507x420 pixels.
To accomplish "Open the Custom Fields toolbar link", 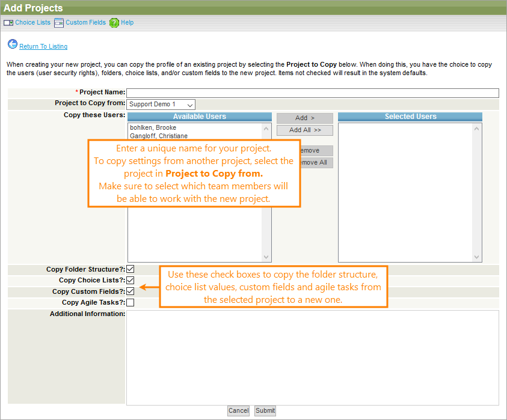I will tap(85, 23).
